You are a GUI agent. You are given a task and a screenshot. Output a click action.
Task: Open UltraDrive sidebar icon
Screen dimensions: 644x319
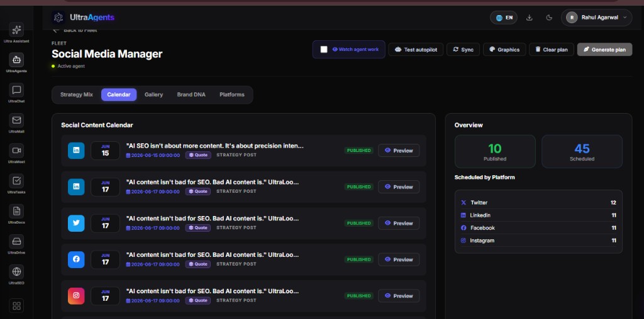coord(16,242)
